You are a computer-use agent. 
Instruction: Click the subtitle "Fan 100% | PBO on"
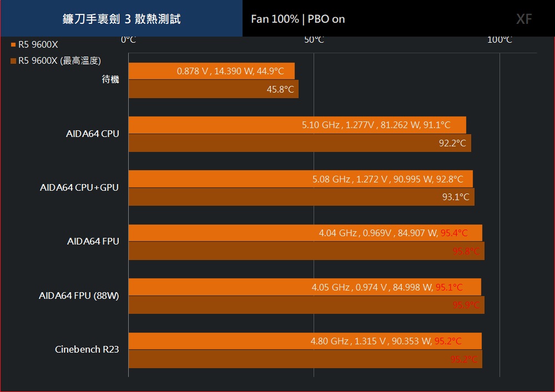(x=298, y=19)
